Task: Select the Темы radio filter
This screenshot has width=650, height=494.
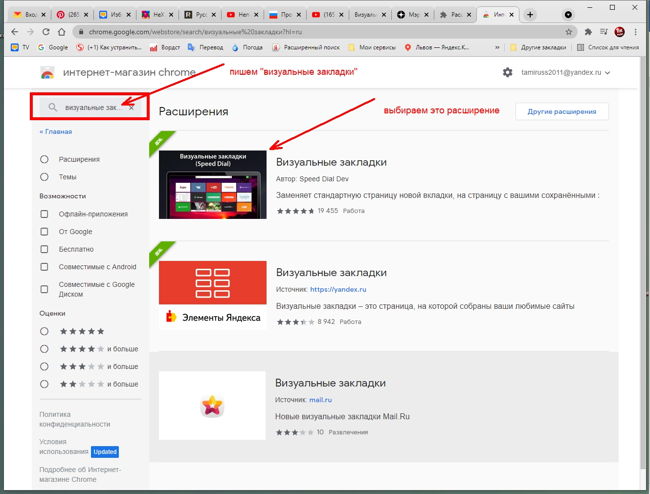Action: (44, 177)
